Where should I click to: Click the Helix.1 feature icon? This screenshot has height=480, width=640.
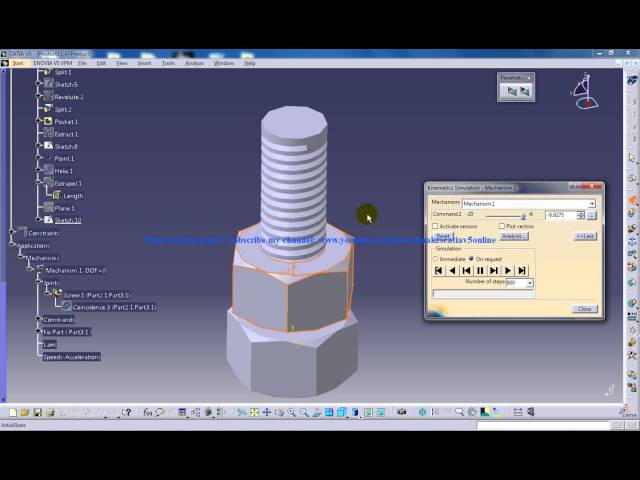[48, 170]
